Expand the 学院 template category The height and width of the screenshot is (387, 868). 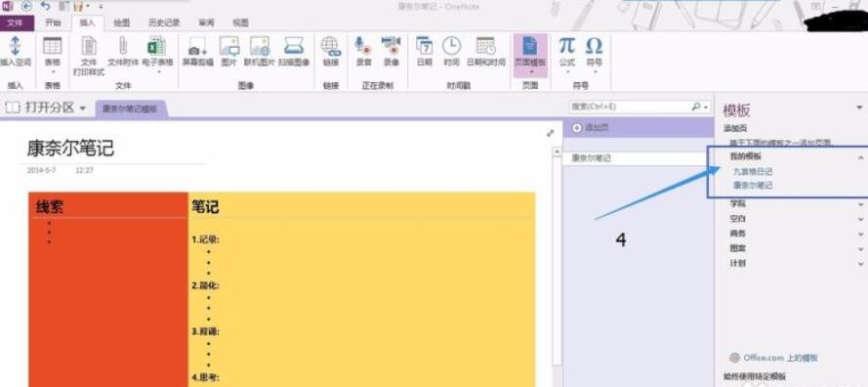tap(860, 204)
